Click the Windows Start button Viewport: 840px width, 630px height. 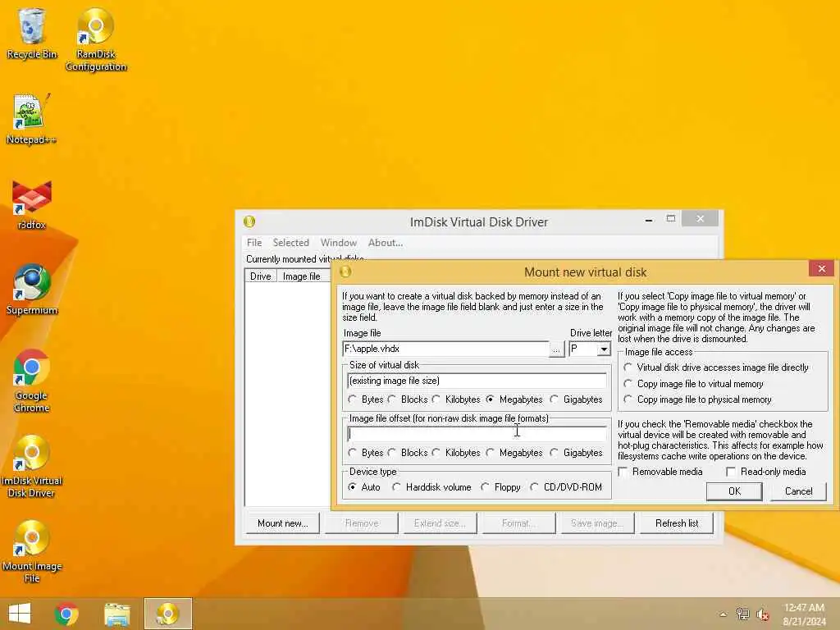20,614
